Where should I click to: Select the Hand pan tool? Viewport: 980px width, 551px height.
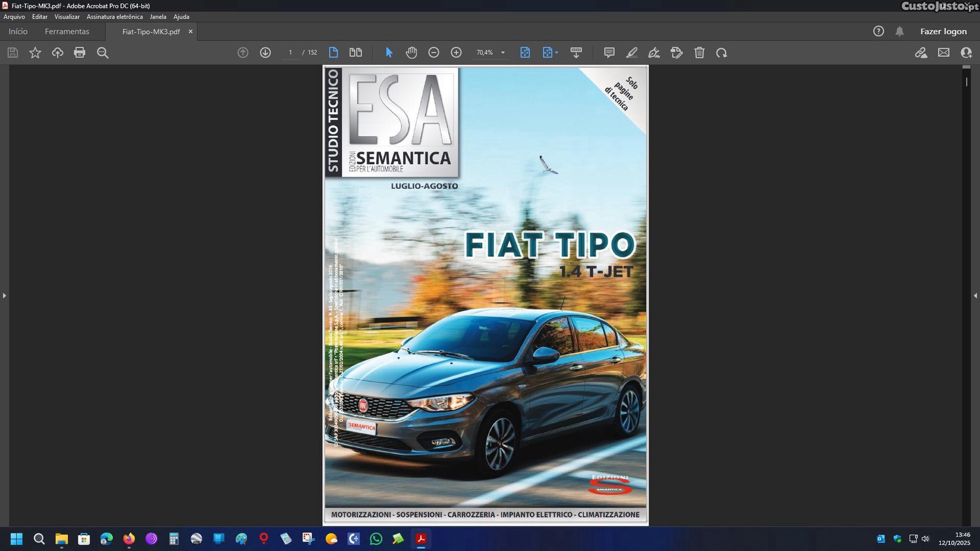(x=411, y=53)
